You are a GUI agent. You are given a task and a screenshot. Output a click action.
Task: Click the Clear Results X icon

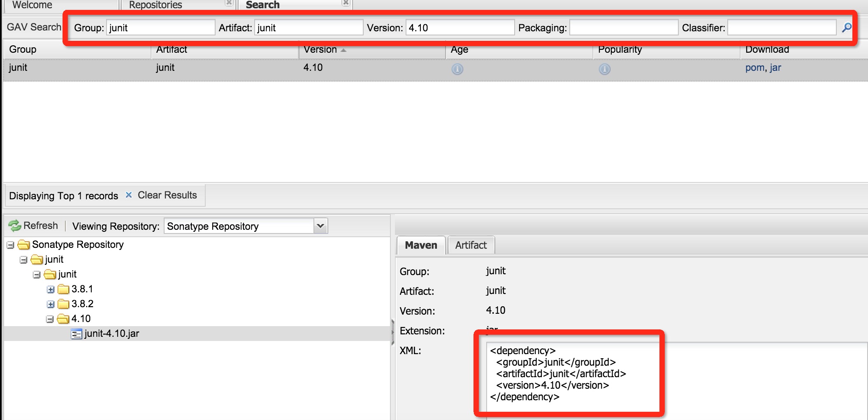click(128, 195)
